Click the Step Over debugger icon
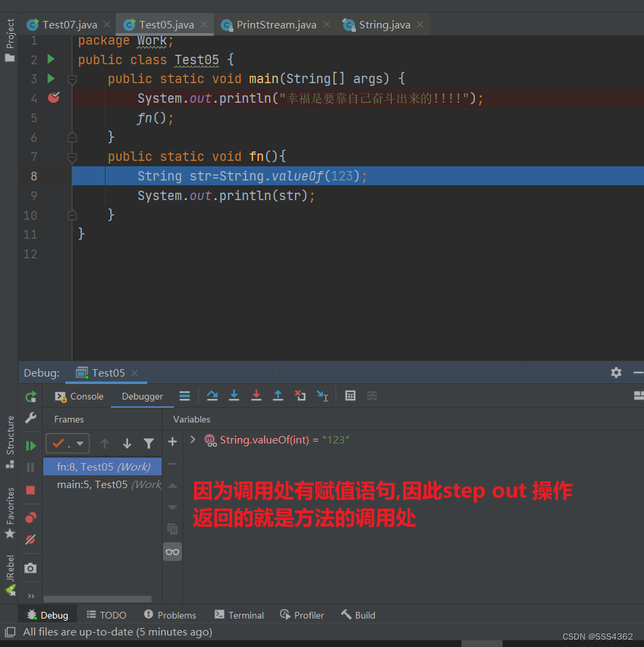 [212, 396]
